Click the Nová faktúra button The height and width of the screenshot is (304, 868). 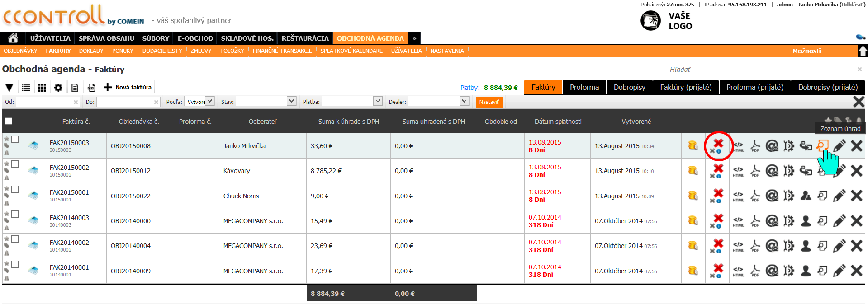click(x=128, y=88)
